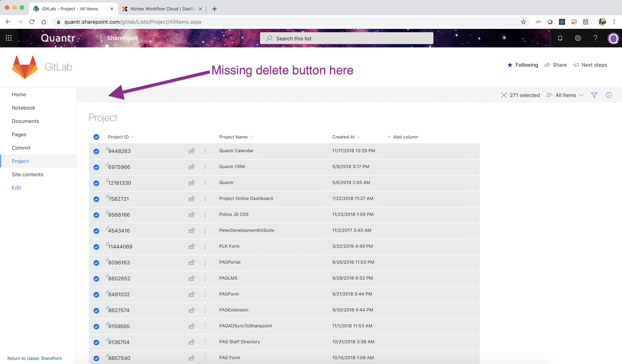Open more actions for Quantr Calendar
622x364 pixels.
point(205,151)
